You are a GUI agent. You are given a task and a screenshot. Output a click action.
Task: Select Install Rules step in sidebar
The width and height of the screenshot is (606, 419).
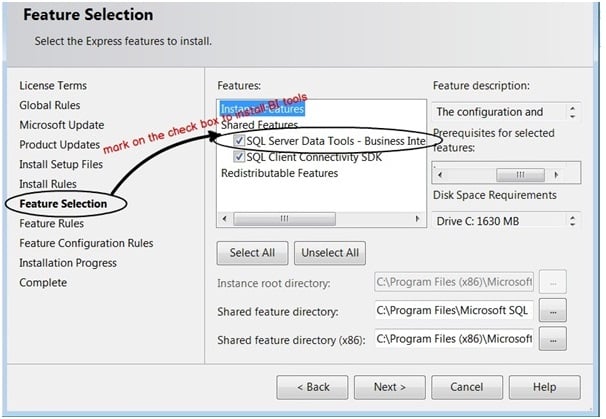click(x=48, y=184)
